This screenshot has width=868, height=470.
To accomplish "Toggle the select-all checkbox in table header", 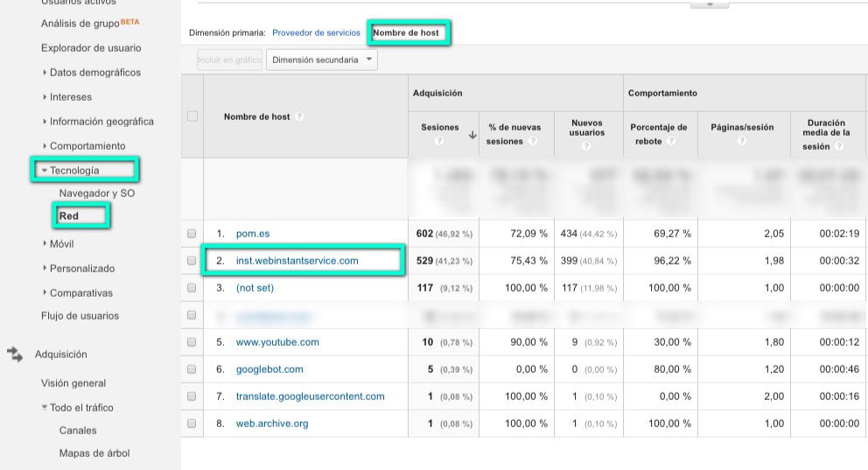I will pyautogui.click(x=192, y=116).
